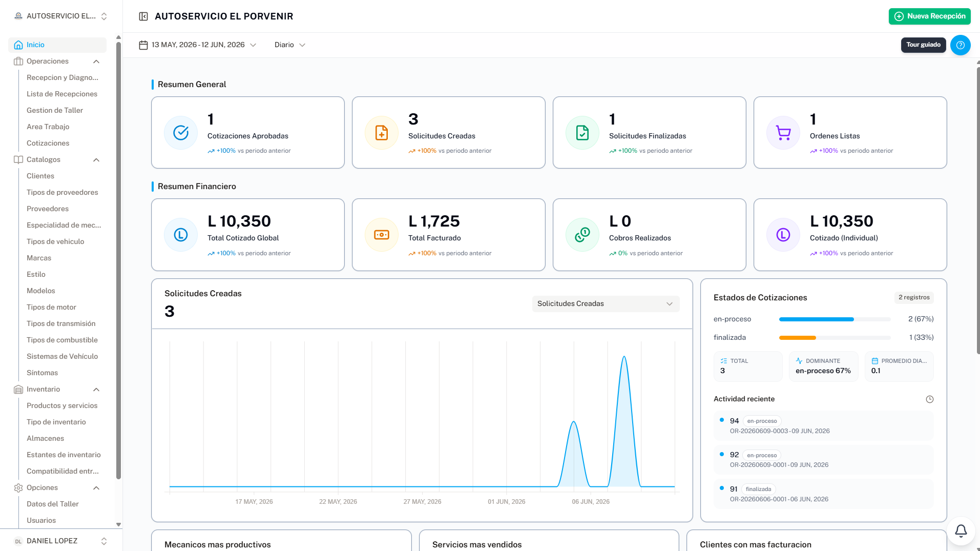The image size is (980, 551).
Task: Open Usuarios page
Action: pos(41,521)
